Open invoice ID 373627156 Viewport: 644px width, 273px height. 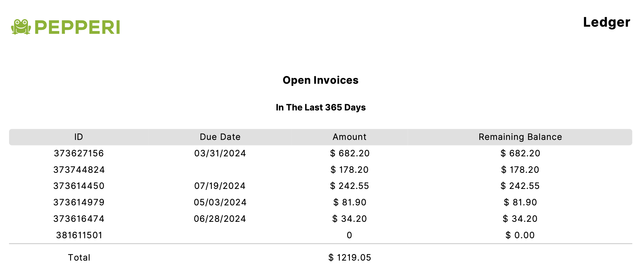pyautogui.click(x=79, y=153)
